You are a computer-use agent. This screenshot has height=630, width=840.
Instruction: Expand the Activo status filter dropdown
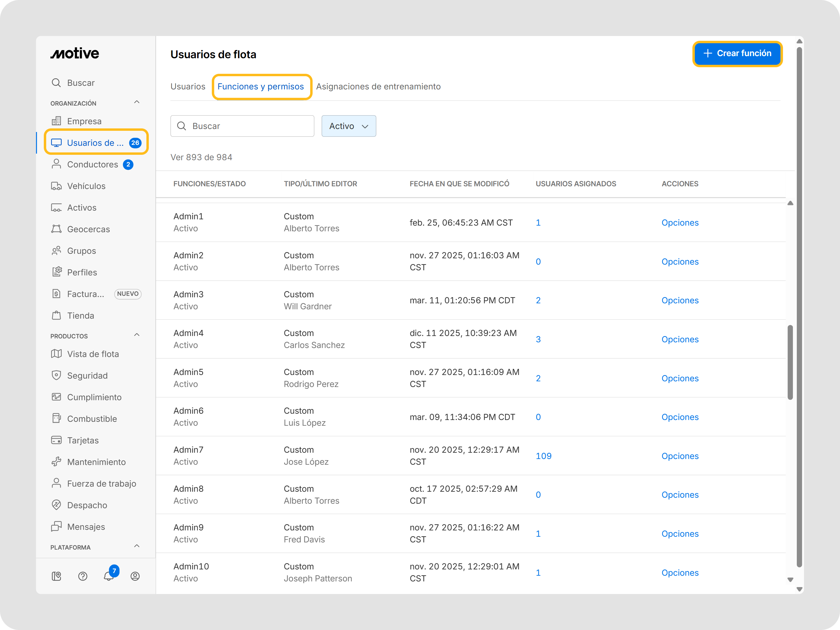(348, 126)
